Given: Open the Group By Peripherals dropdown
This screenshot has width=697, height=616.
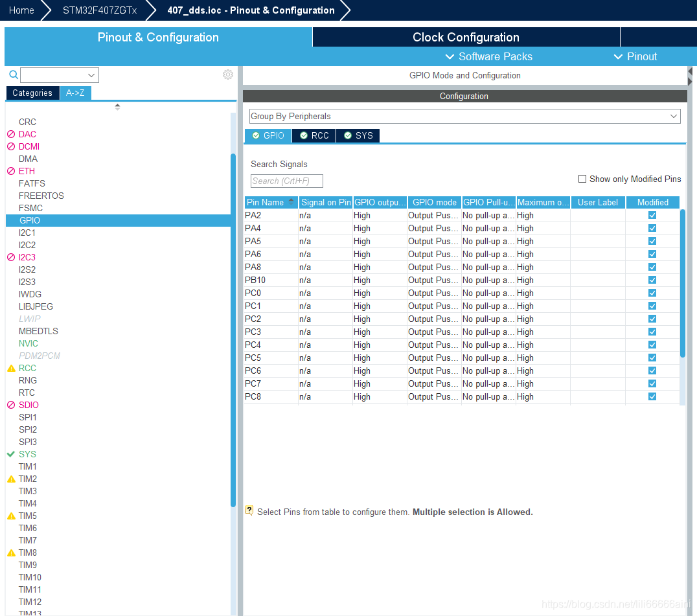Looking at the screenshot, I should [464, 116].
